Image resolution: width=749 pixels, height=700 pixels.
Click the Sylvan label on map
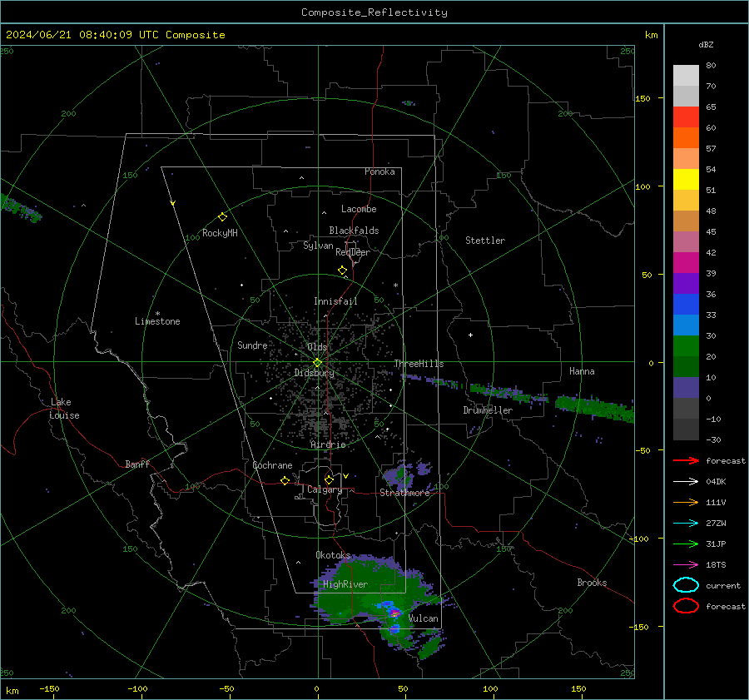point(318,246)
